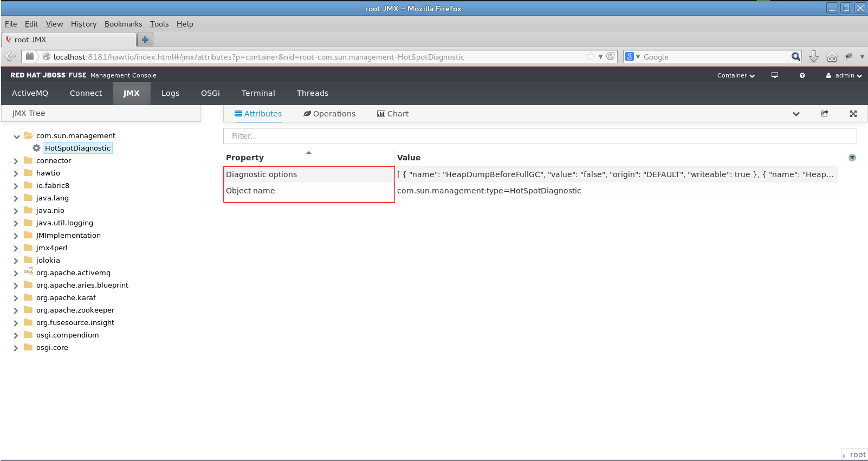Select HotSpotDiagnostic in the JMX tree
This screenshot has width=868, height=461.
pos(77,148)
